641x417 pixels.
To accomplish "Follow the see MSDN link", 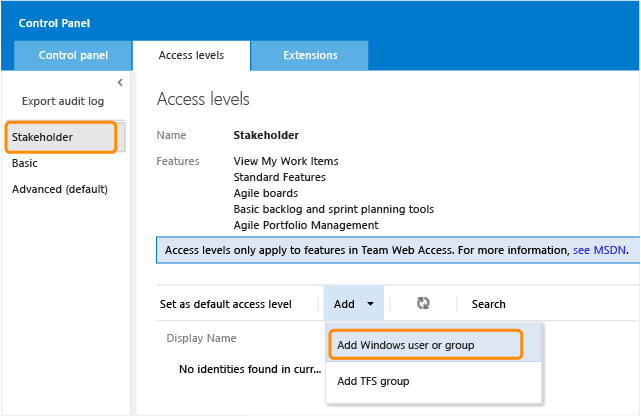I will click(x=599, y=250).
